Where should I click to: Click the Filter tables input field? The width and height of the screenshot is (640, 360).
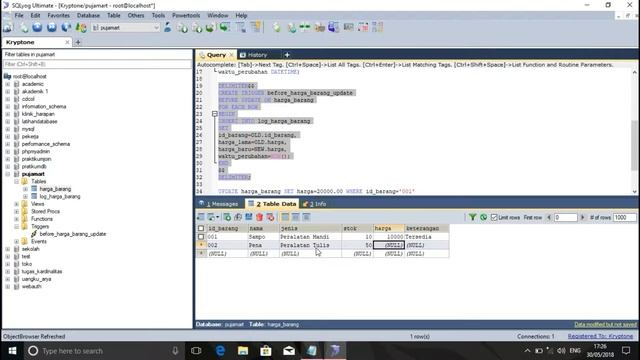click(97, 64)
